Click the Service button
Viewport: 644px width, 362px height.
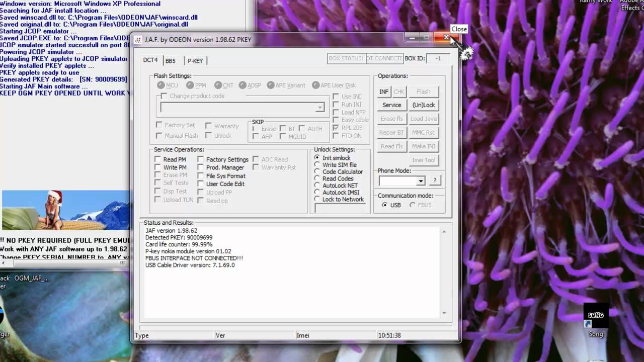391,105
